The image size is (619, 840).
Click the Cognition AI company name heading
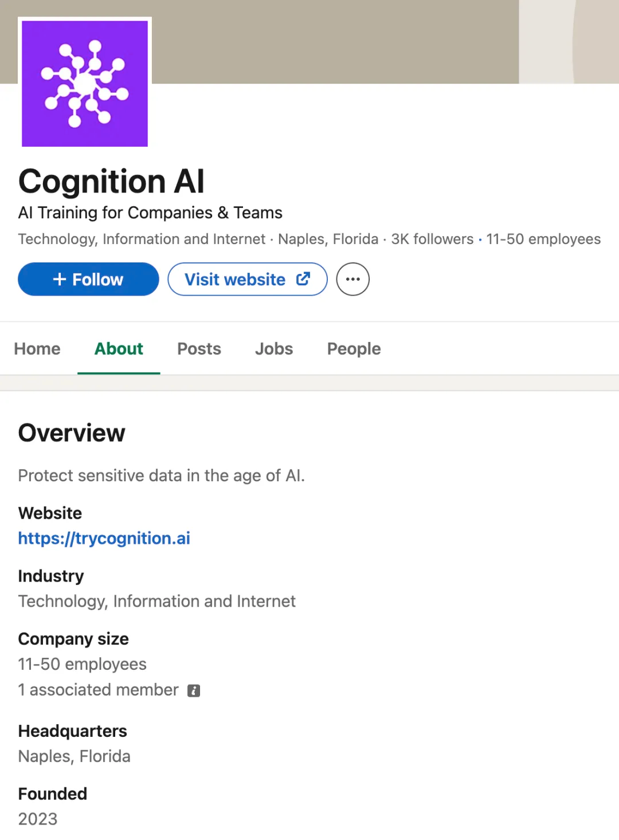111,182
